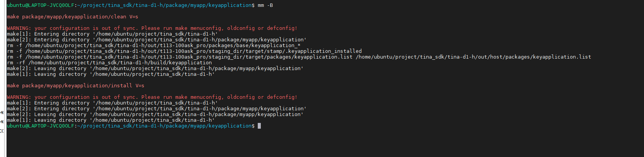This screenshot has width=644, height=157.
Task: Click the last 'make[1]: Leaving directory' line
Action: [x=111, y=120]
